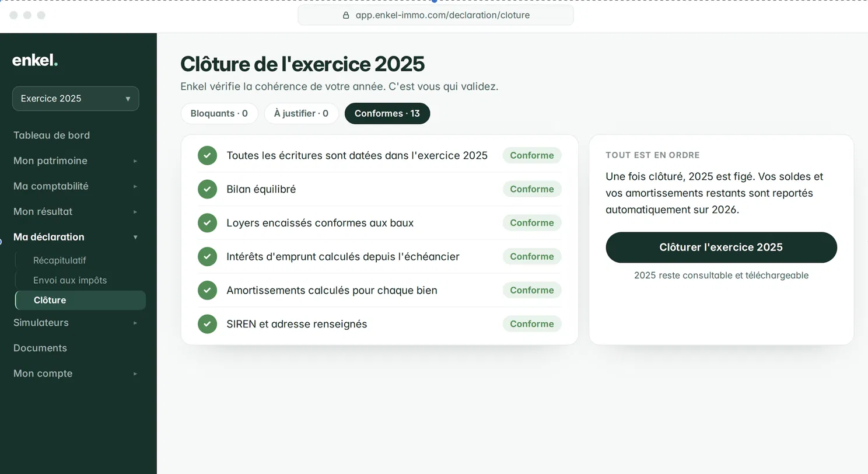Click the check icon beside SIREN et adresse row
The height and width of the screenshot is (474, 868).
click(x=207, y=324)
